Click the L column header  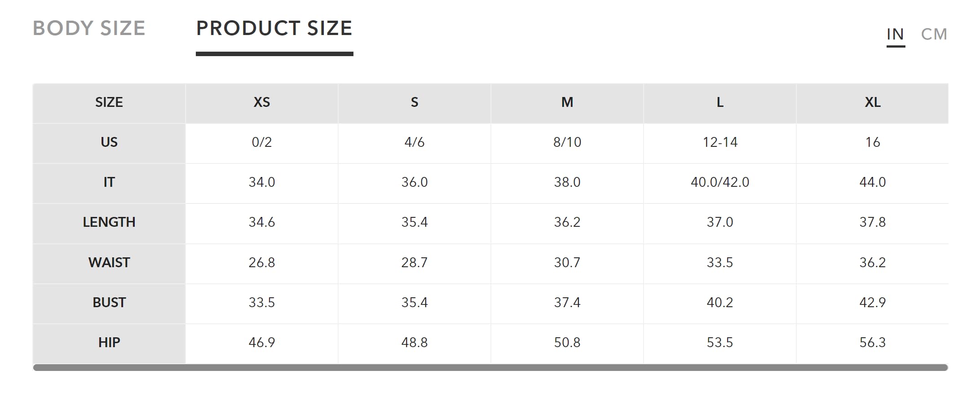720,103
